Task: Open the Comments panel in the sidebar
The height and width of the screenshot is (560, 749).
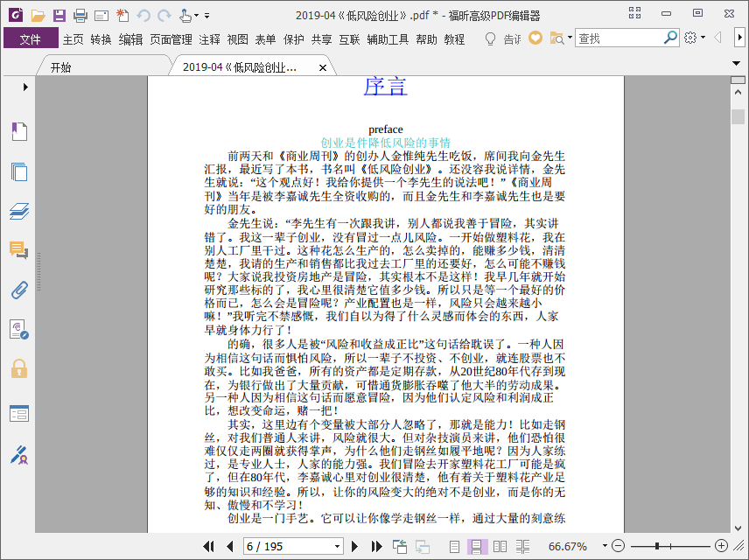Action: 19,250
